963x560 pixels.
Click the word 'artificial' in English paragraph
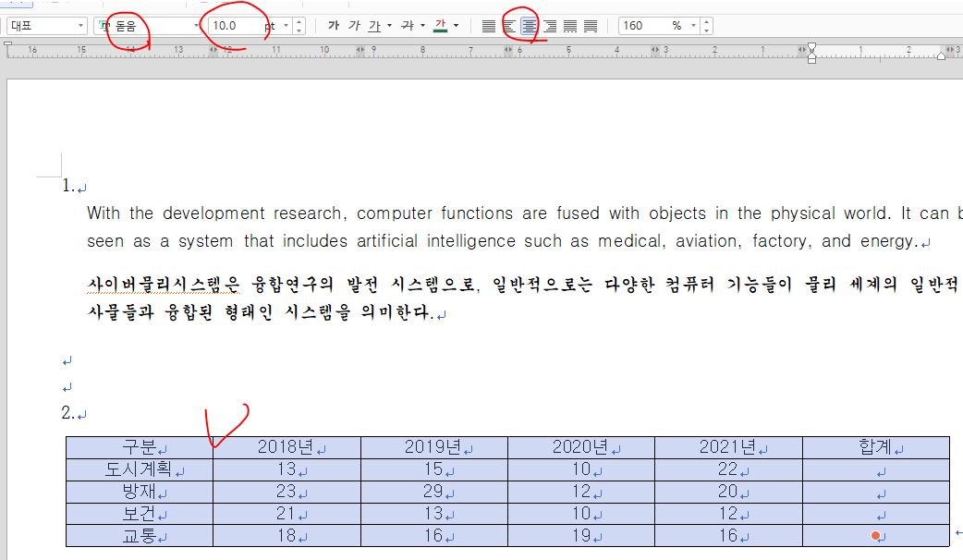(x=387, y=240)
